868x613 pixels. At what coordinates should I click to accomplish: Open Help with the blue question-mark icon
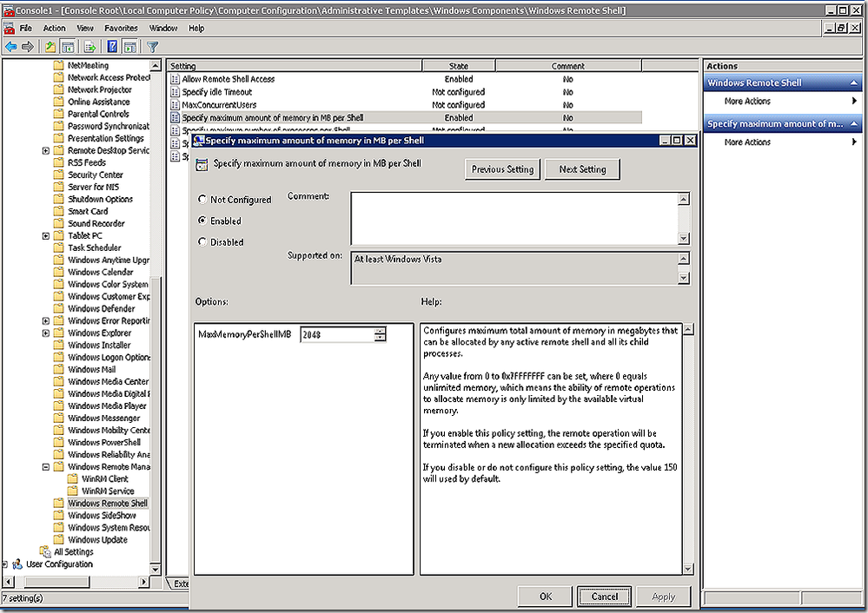click(112, 47)
